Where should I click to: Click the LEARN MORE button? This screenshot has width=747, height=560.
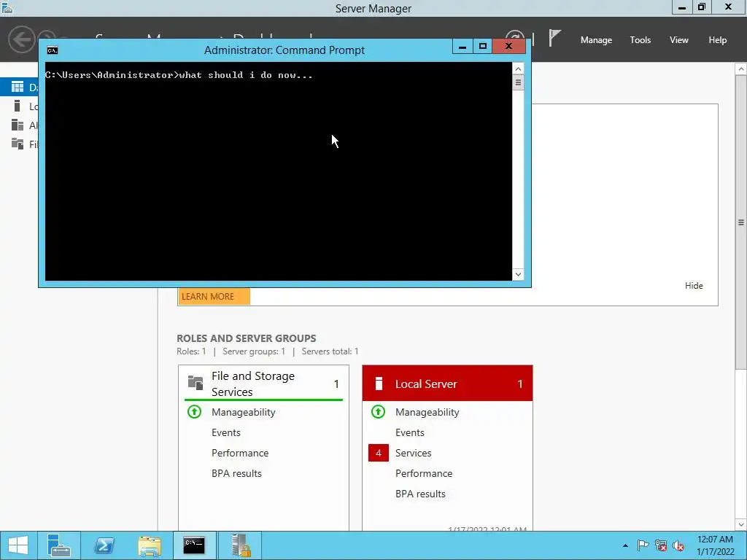tap(214, 296)
